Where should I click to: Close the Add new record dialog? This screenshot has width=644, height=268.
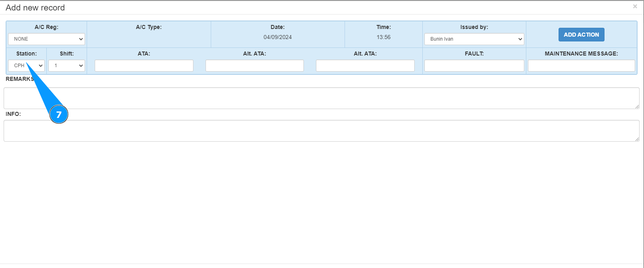(x=635, y=6)
